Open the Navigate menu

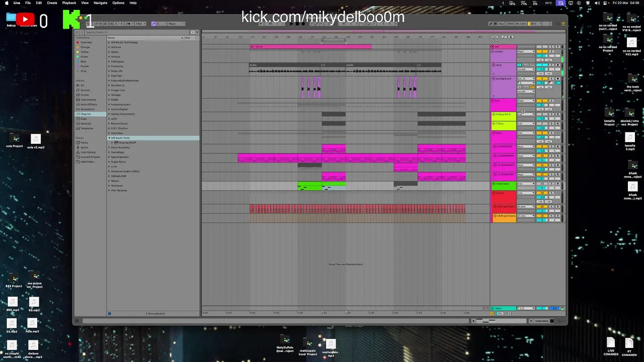100,3
